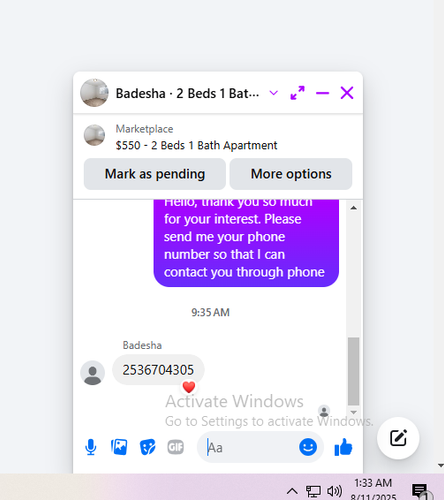Image resolution: width=444 pixels, height=500 pixels.
Task: Expand chat to full Messenger view
Action: click(x=297, y=93)
